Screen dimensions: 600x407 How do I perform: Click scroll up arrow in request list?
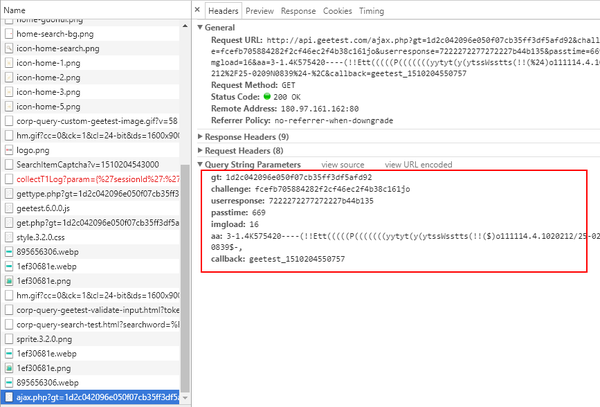(185, 26)
